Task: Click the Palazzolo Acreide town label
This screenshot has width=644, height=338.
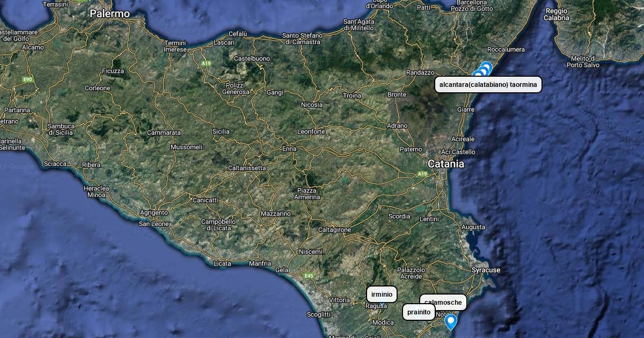Action: pyautogui.click(x=411, y=273)
